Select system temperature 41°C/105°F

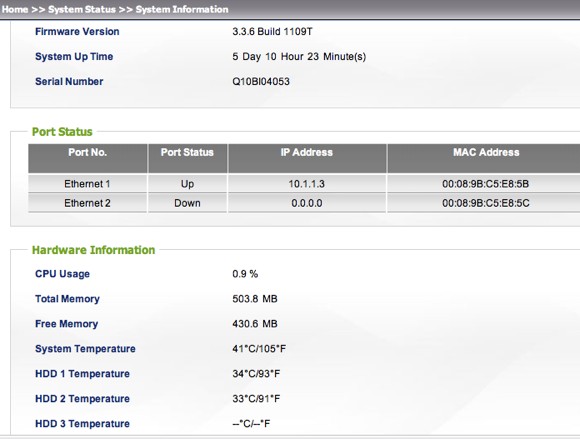259,349
